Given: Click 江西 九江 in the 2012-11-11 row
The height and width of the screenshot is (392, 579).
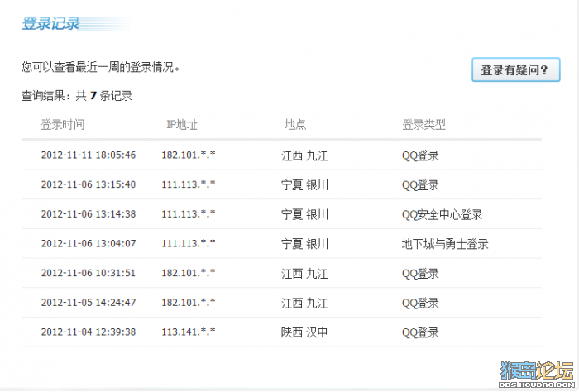Looking at the screenshot, I should point(304,155).
